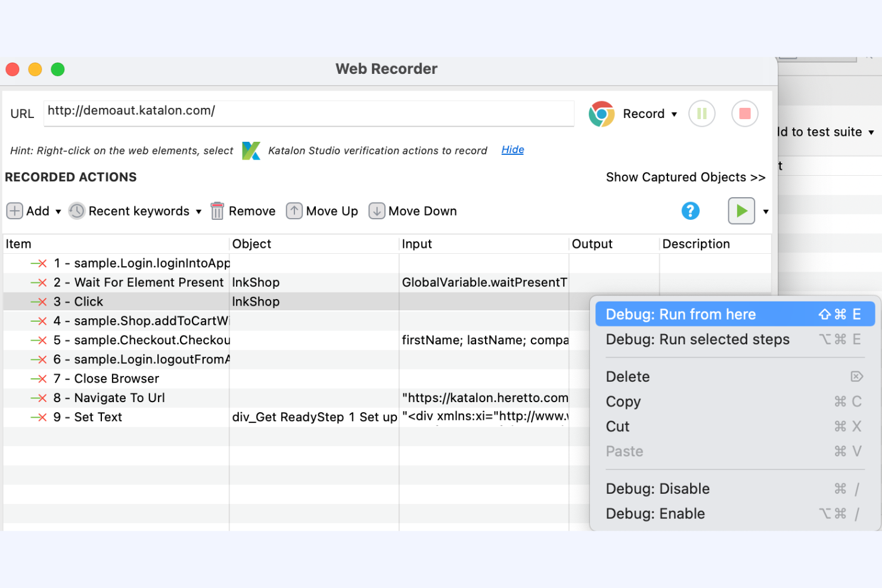
Task: Open run options arrow beside play button
Action: click(766, 211)
